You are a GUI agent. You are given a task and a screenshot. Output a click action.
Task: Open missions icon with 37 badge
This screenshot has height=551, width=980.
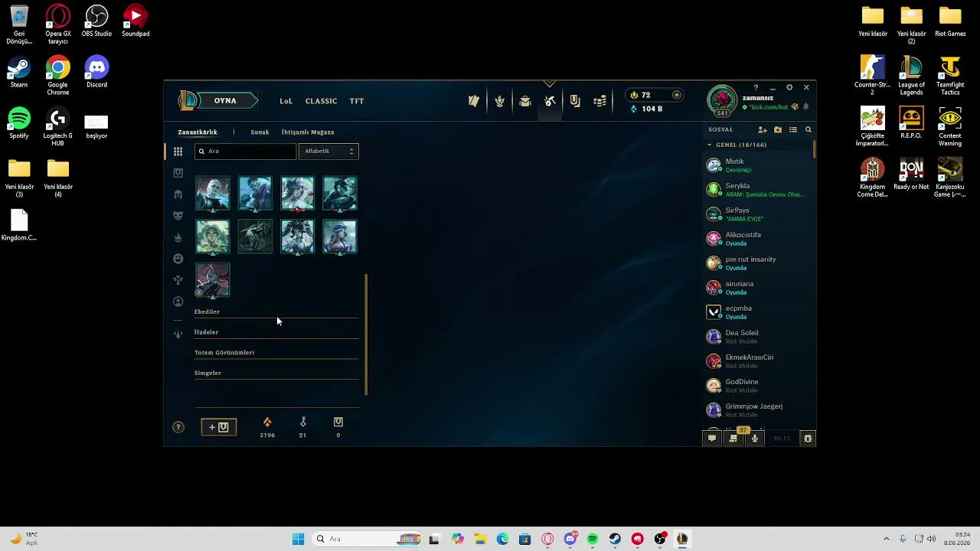pyautogui.click(x=733, y=439)
